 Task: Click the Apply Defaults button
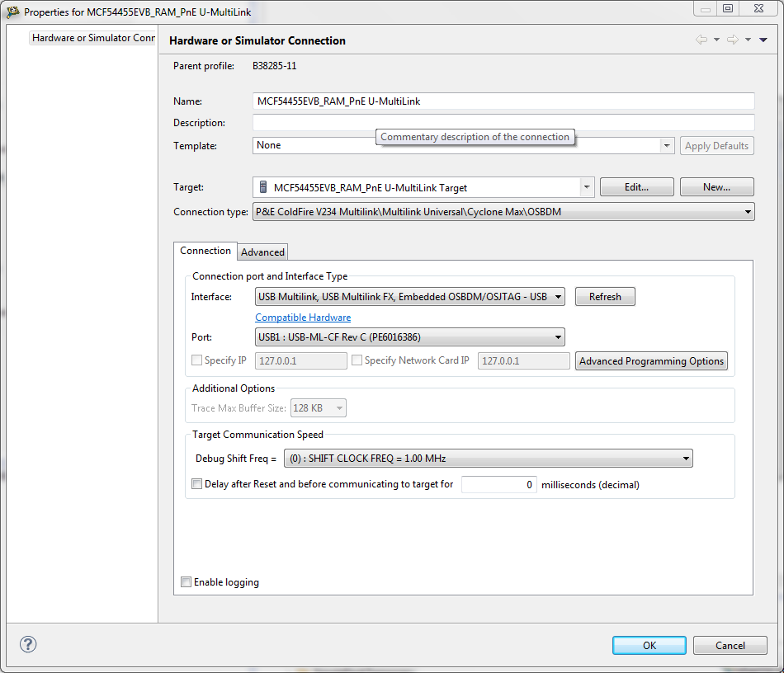[716, 146]
